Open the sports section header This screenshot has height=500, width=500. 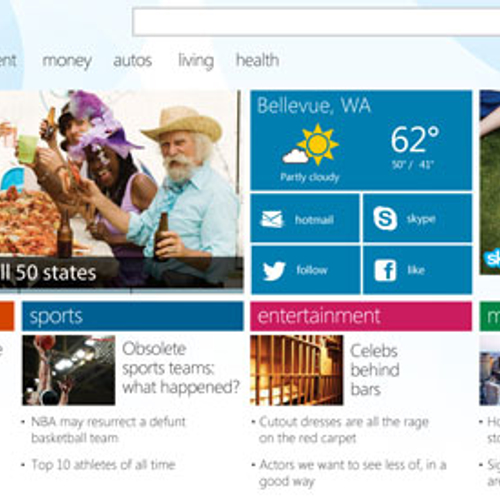133,316
